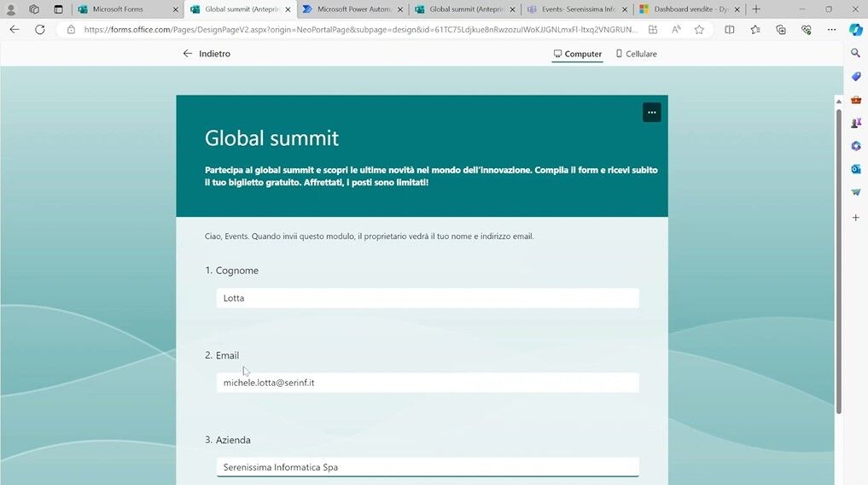Add the page to favorites with the star

click(x=699, y=29)
